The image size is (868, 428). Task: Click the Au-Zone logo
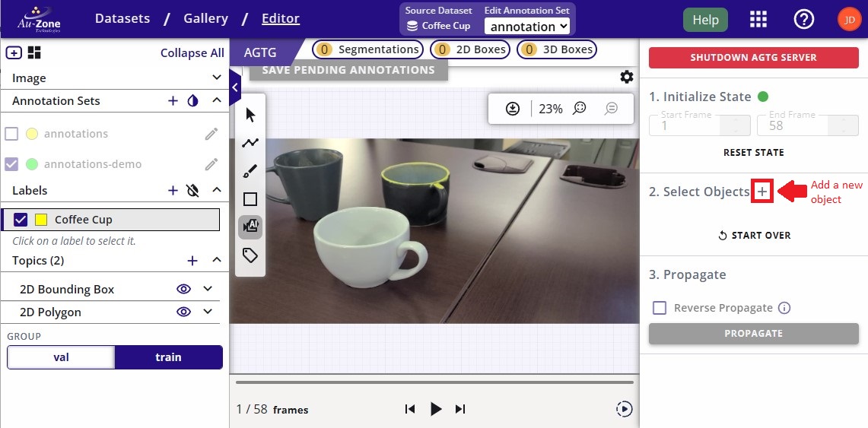[x=38, y=19]
